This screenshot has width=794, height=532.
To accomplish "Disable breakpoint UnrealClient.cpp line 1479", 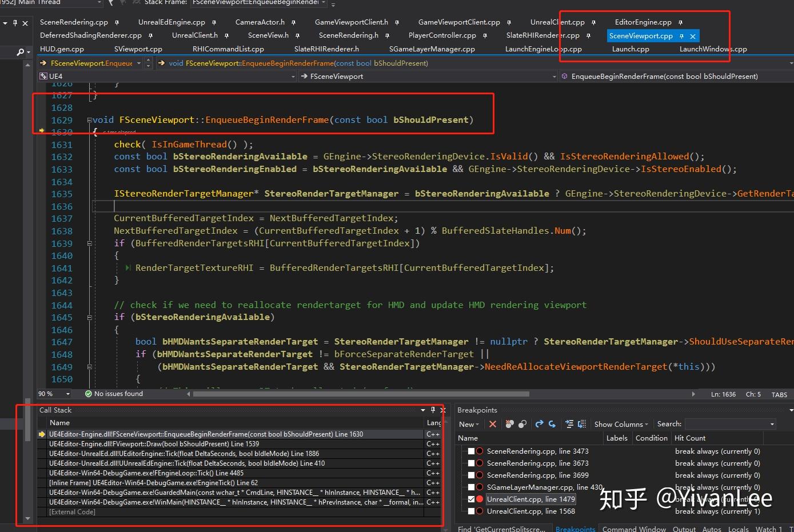I will point(471,499).
